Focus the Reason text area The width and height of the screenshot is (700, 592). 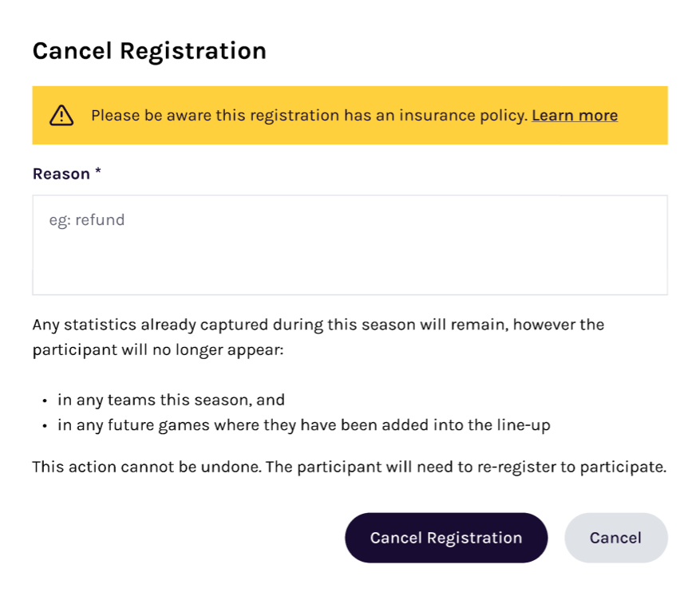pos(350,245)
